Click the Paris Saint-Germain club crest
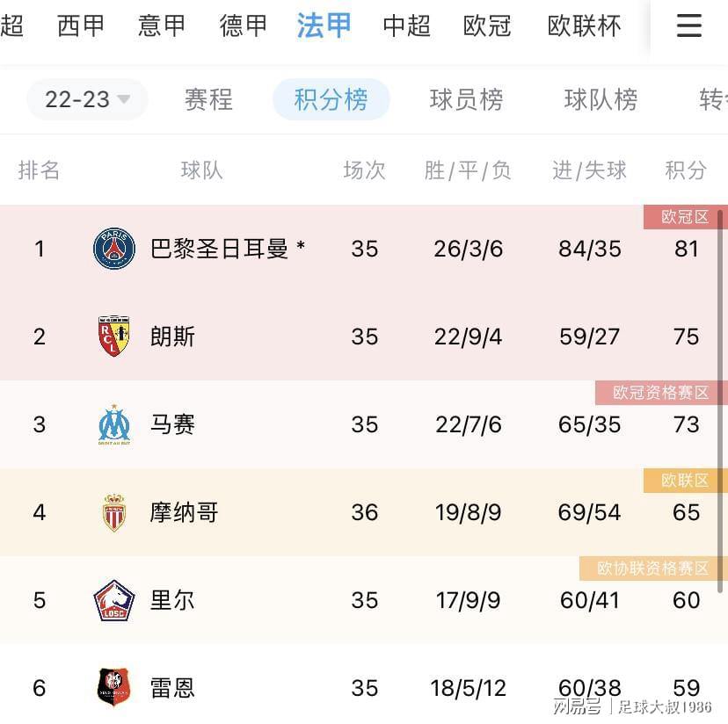This screenshot has height=724, width=728. (114, 249)
